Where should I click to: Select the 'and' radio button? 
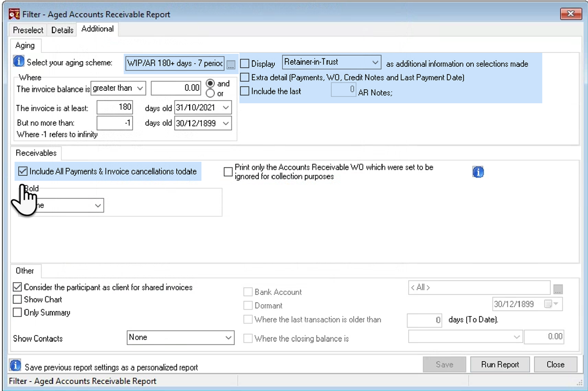click(x=211, y=83)
